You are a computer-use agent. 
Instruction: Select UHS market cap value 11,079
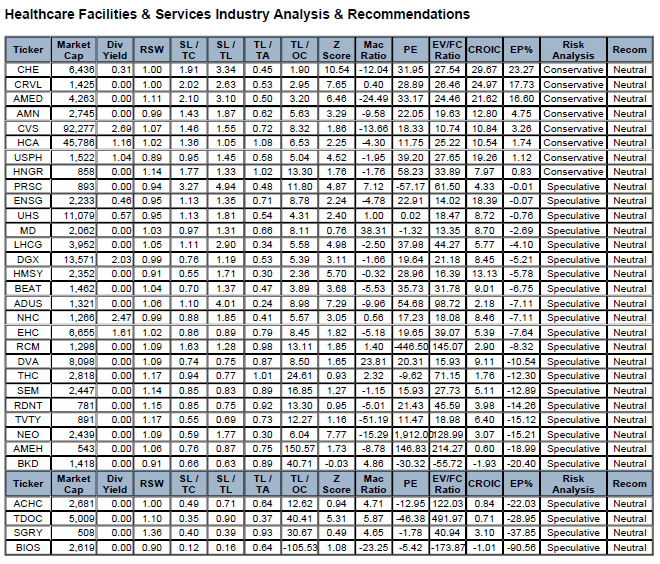click(79, 215)
